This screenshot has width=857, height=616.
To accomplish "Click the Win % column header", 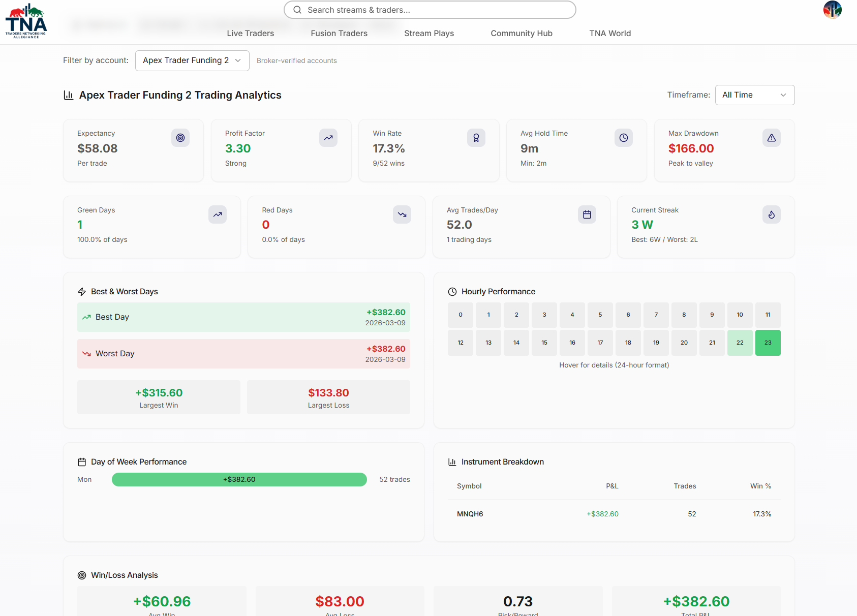I will click(760, 486).
